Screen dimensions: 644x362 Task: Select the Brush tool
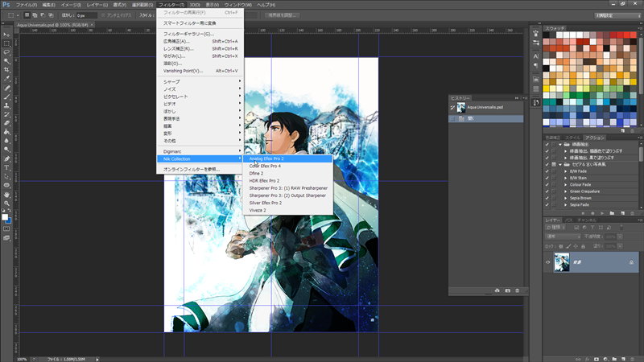click(x=6, y=97)
